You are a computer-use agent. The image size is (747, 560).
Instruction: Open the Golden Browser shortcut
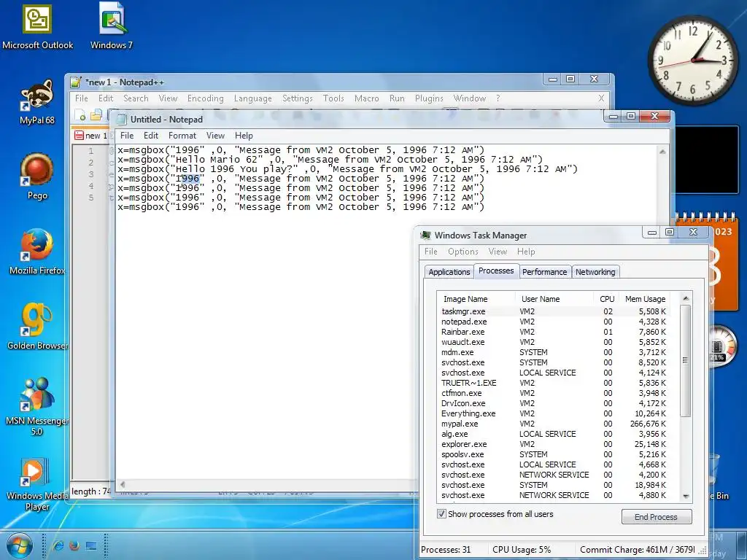point(37,326)
